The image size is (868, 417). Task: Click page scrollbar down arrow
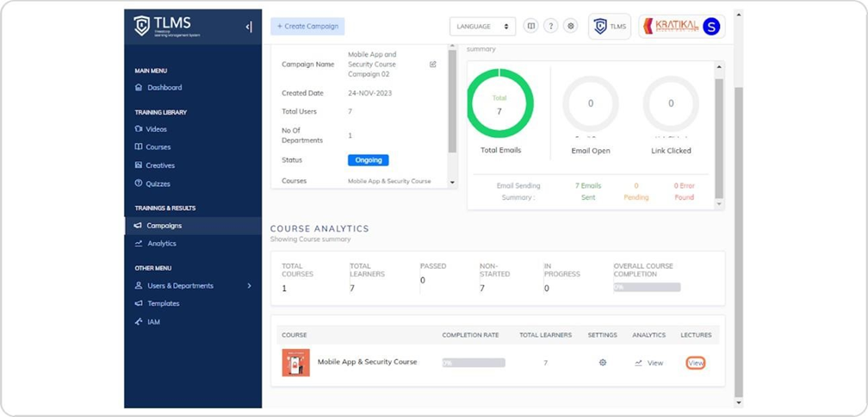coord(738,402)
